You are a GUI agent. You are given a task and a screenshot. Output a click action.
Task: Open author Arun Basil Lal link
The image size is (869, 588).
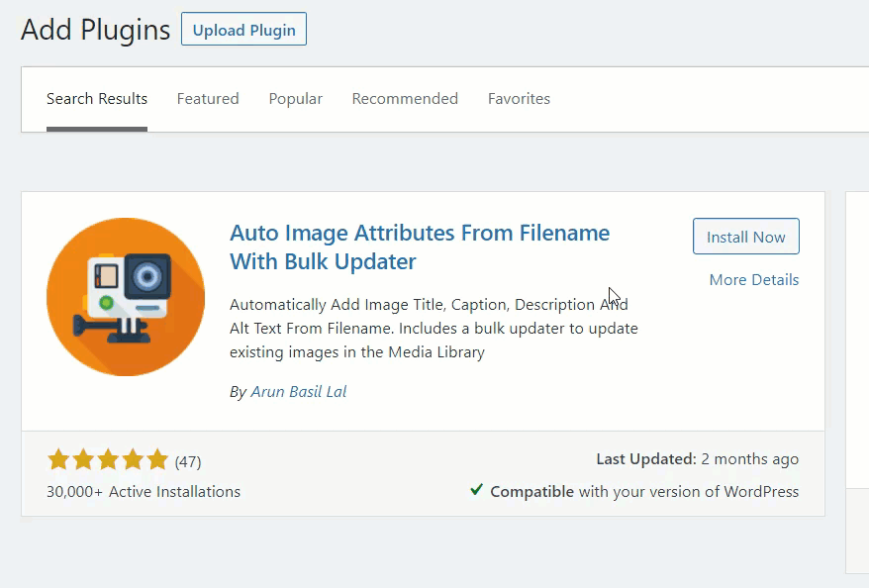tap(299, 392)
